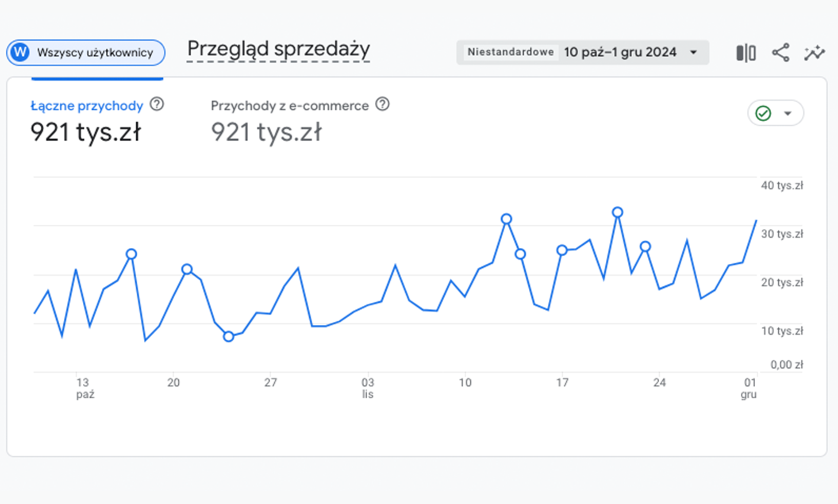Click the 03 lis date axis label
This screenshot has height=504, width=838.
pos(368,388)
